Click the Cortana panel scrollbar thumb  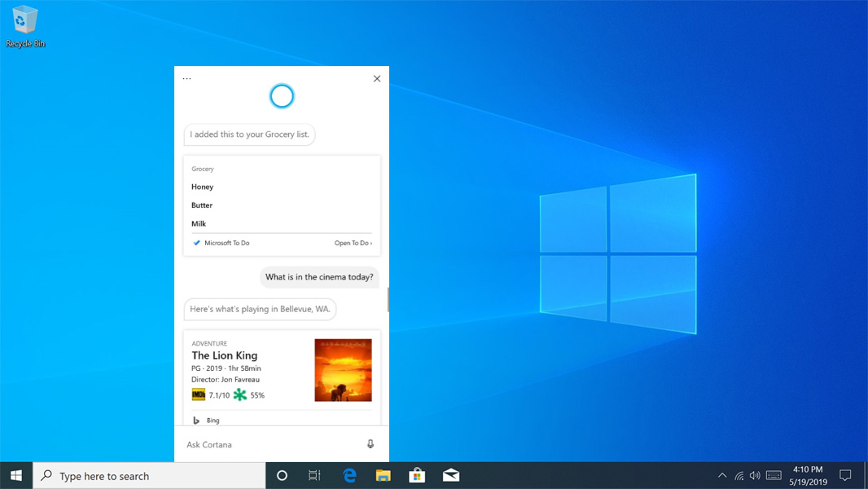[388, 300]
